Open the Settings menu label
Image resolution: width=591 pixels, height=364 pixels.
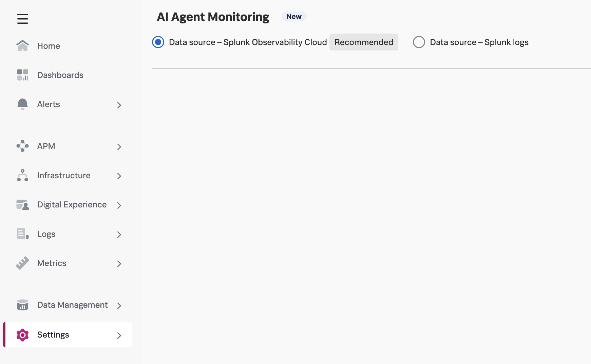click(x=53, y=335)
